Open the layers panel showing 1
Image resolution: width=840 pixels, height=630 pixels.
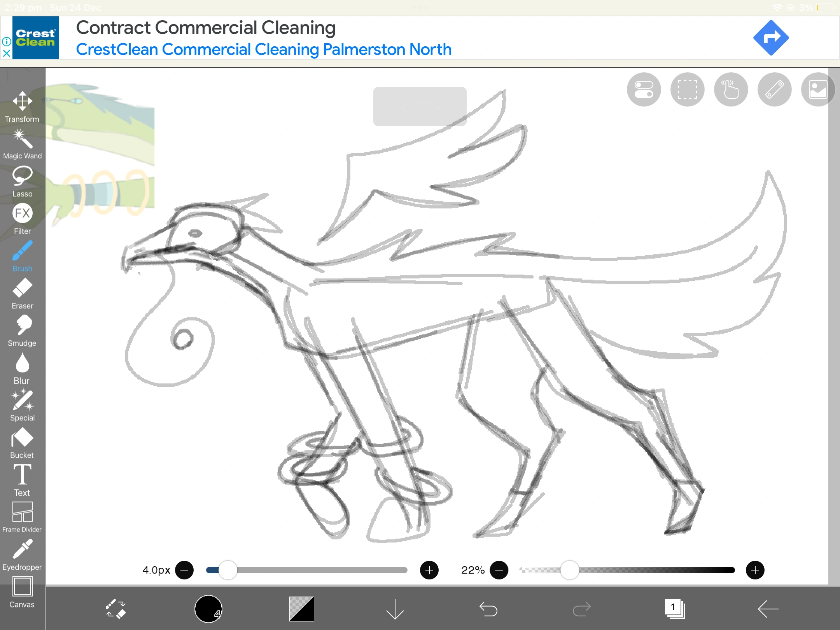tap(675, 609)
